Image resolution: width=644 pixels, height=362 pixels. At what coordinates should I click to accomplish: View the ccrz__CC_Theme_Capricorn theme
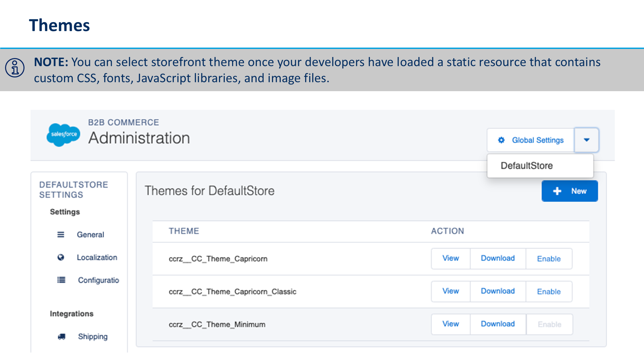coord(450,258)
